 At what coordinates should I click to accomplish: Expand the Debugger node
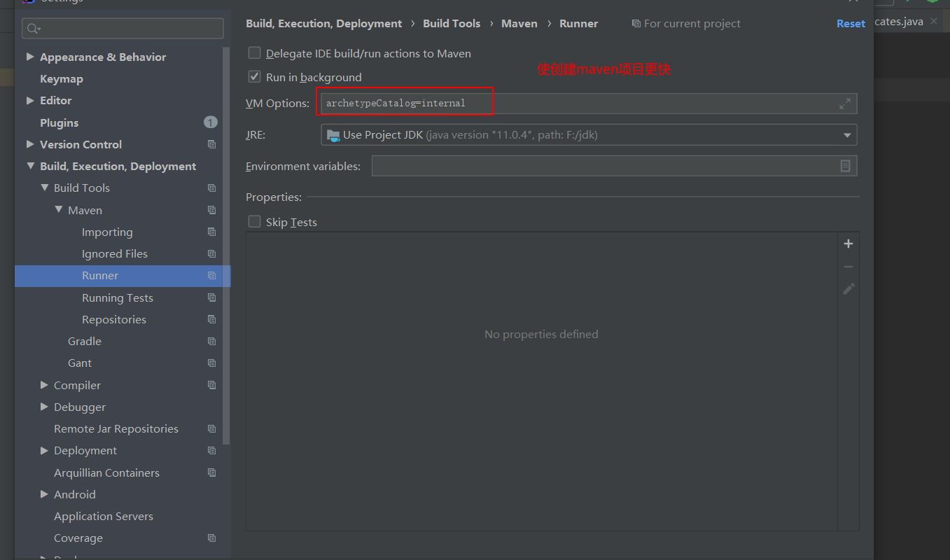tap(44, 407)
